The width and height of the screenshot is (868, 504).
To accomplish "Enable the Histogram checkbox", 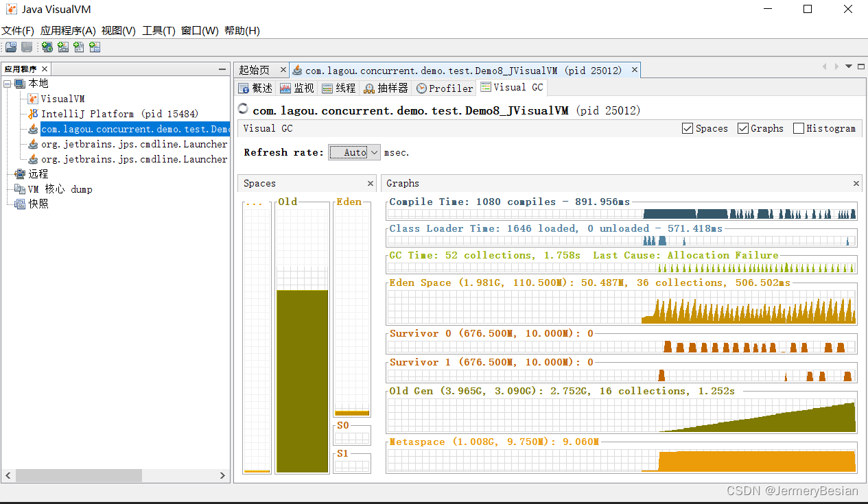I will 798,128.
